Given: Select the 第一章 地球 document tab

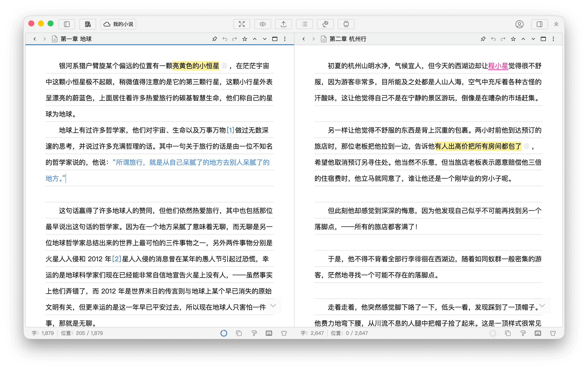Looking at the screenshot, I should point(72,39).
